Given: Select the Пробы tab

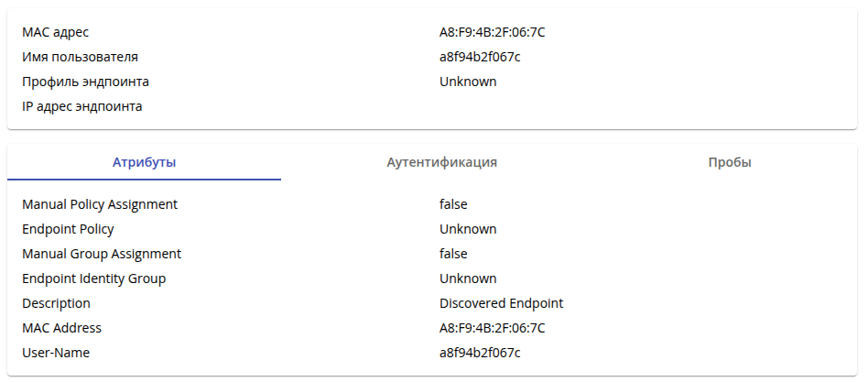Looking at the screenshot, I should point(730,162).
